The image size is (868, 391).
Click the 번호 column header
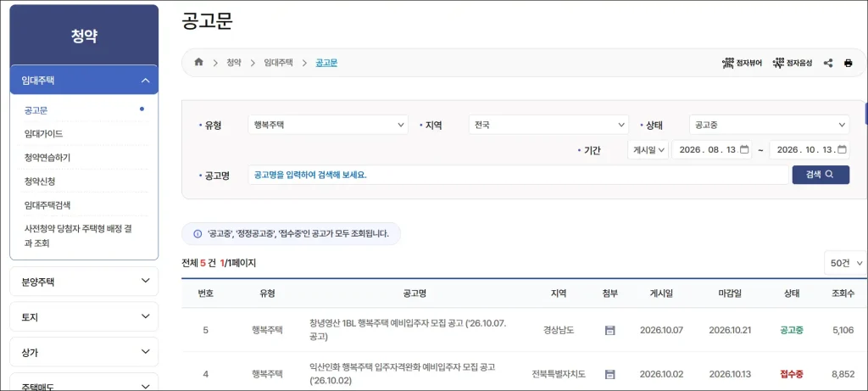pos(205,293)
